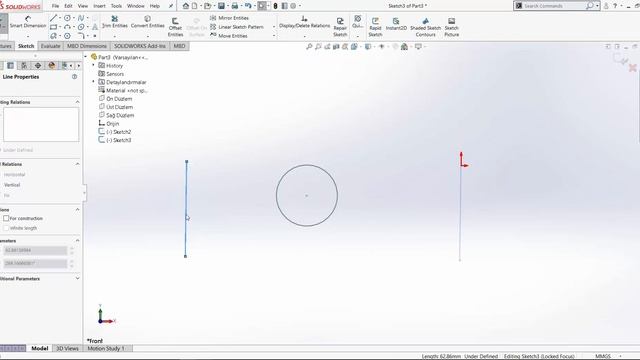
Task: Check the For construction checkbox
Action: click(x=6, y=218)
